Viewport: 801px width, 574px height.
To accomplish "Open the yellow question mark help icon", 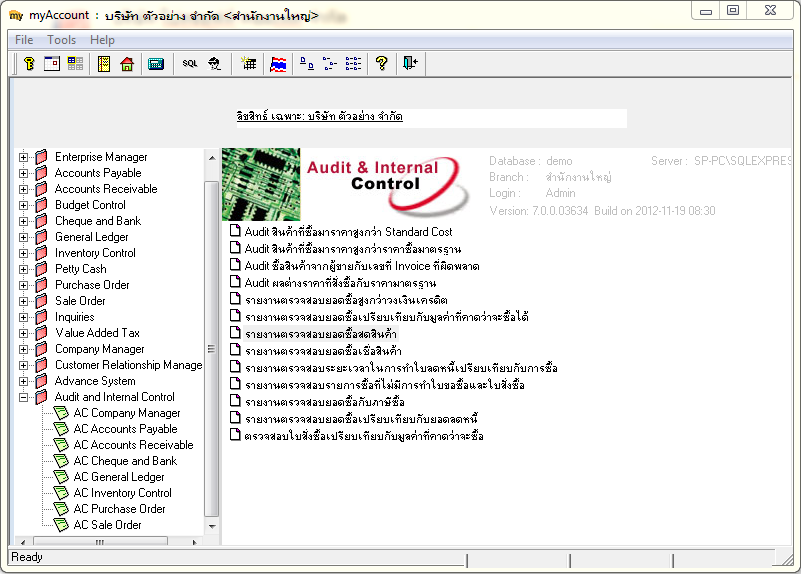I will click(381, 64).
